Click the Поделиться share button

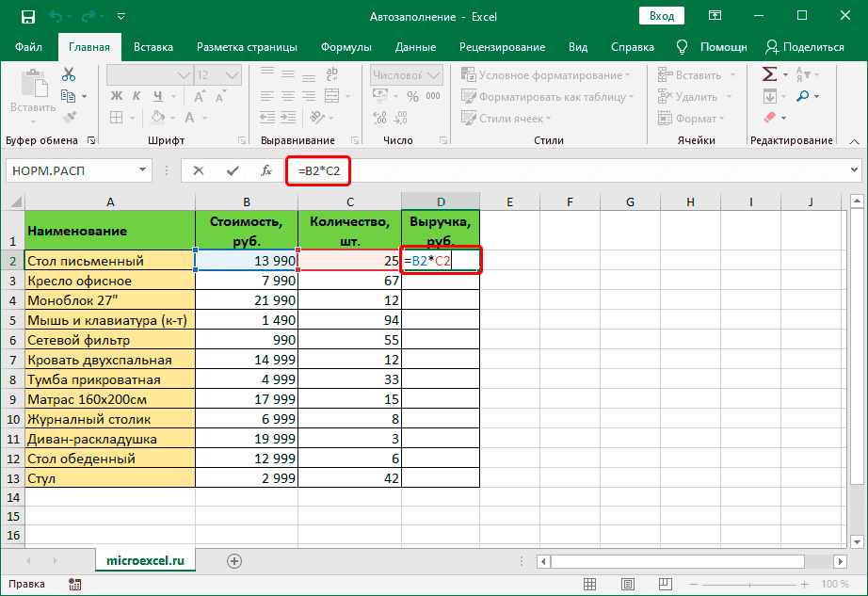point(805,47)
